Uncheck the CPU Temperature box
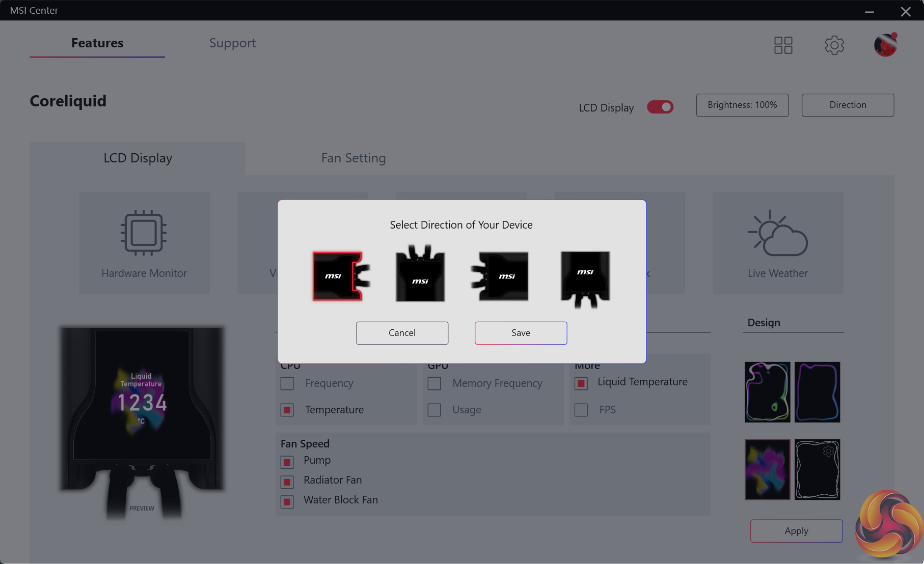The height and width of the screenshot is (564, 924). coord(287,410)
